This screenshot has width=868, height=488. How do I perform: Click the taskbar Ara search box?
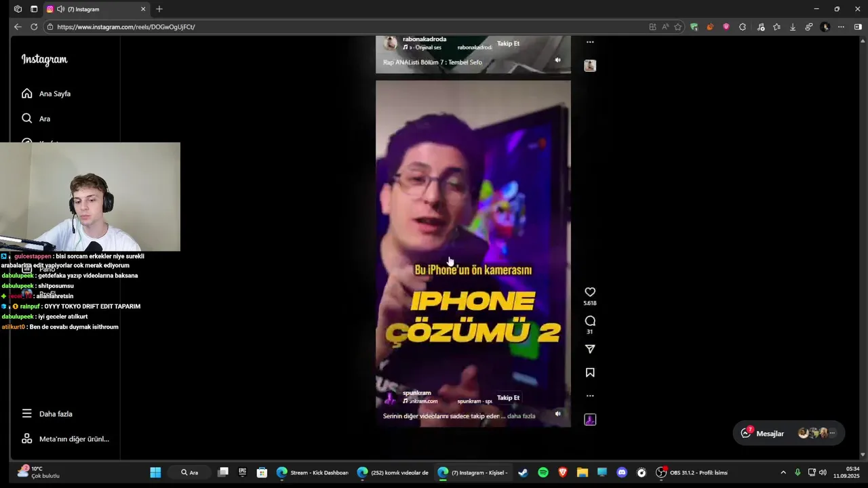(x=190, y=472)
